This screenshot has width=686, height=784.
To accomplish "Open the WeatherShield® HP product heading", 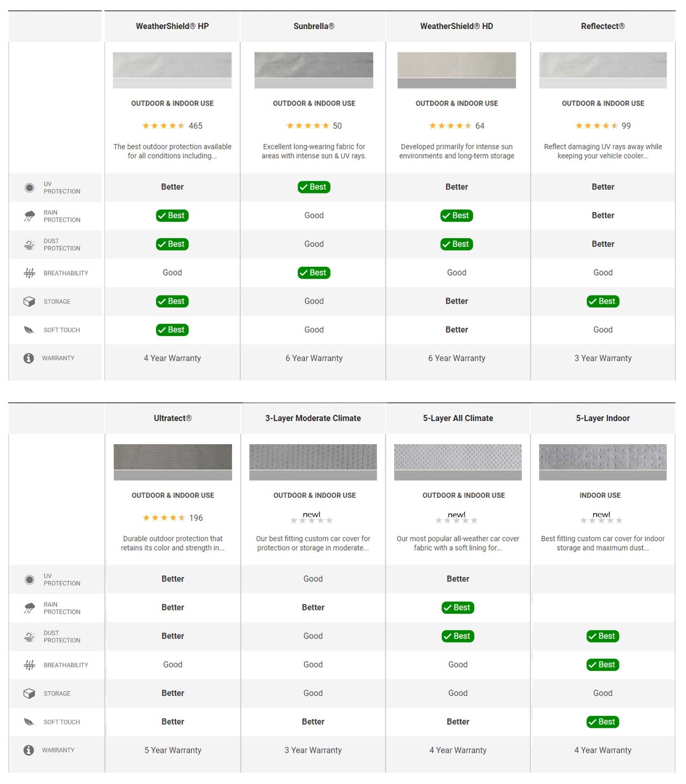I will click(173, 26).
